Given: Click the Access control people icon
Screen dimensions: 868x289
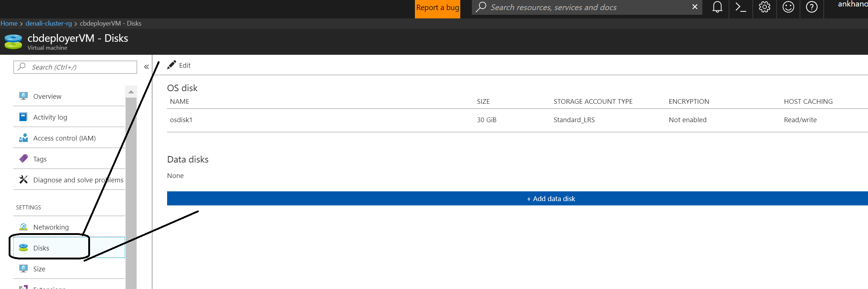Looking at the screenshot, I should pos(23,138).
